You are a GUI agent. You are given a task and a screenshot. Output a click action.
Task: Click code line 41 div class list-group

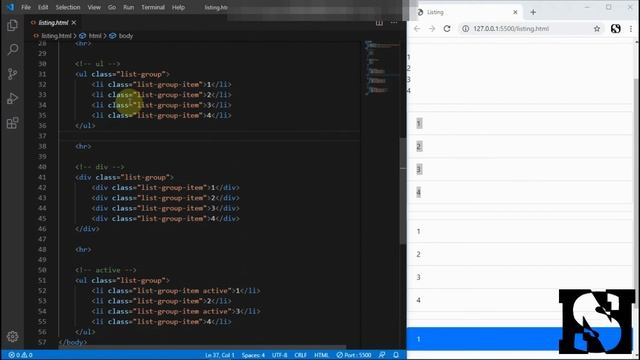pos(124,177)
